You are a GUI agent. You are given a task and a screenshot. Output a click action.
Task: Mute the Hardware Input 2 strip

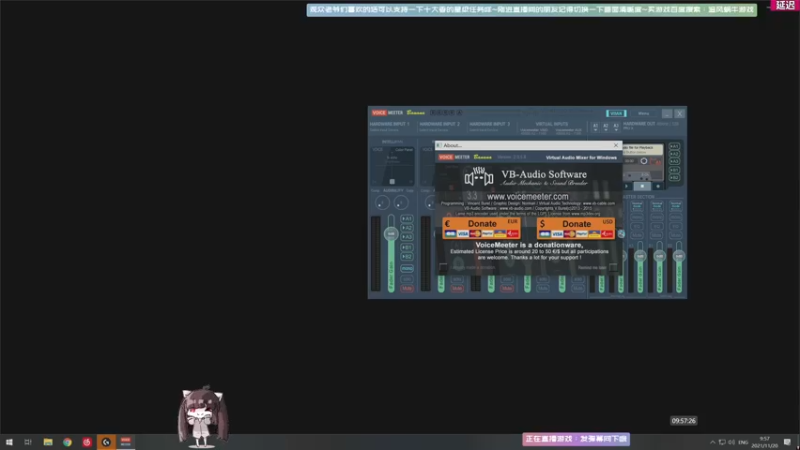(x=457, y=289)
